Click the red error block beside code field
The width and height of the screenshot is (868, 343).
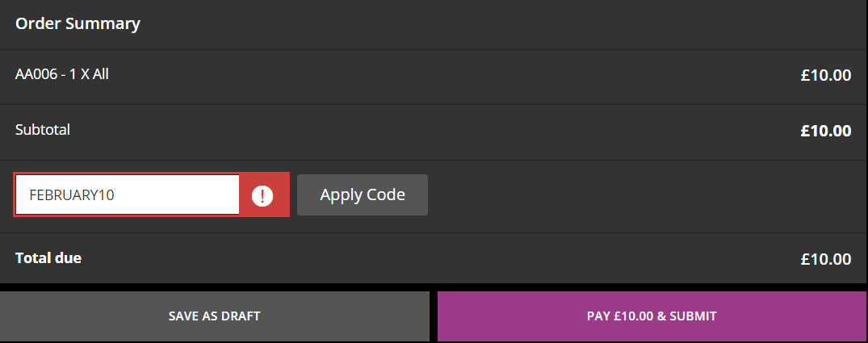[264, 195]
